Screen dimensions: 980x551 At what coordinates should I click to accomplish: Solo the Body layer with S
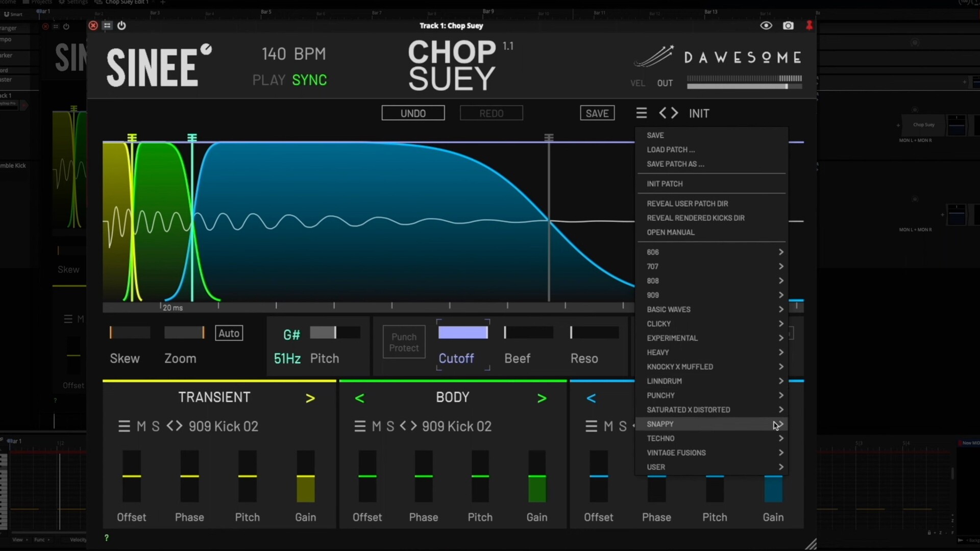tap(390, 427)
